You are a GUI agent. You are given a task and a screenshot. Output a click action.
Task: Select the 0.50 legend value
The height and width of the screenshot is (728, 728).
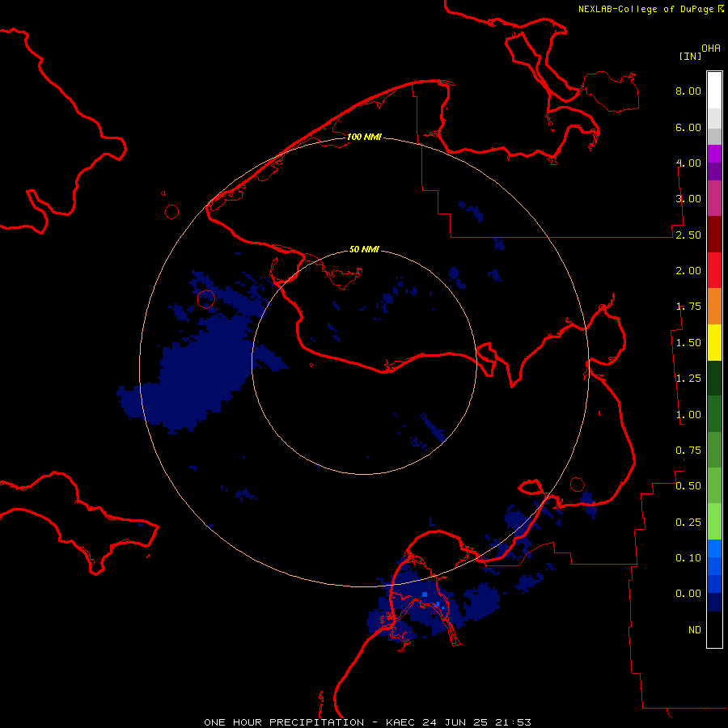tap(688, 486)
